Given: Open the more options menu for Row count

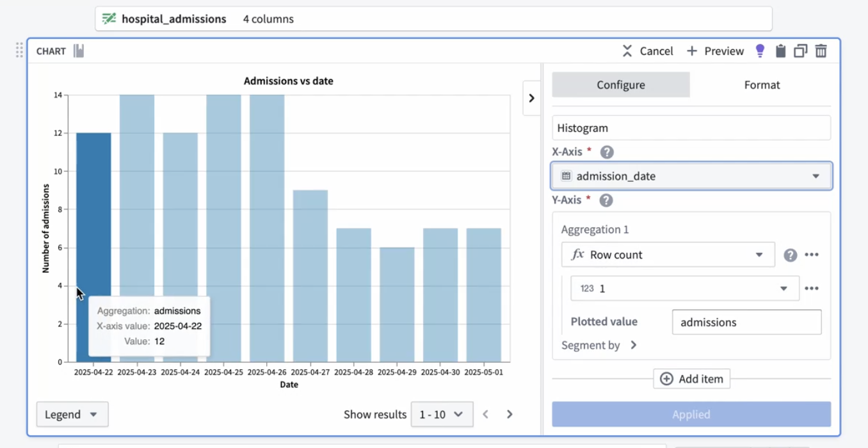Looking at the screenshot, I should (x=812, y=255).
